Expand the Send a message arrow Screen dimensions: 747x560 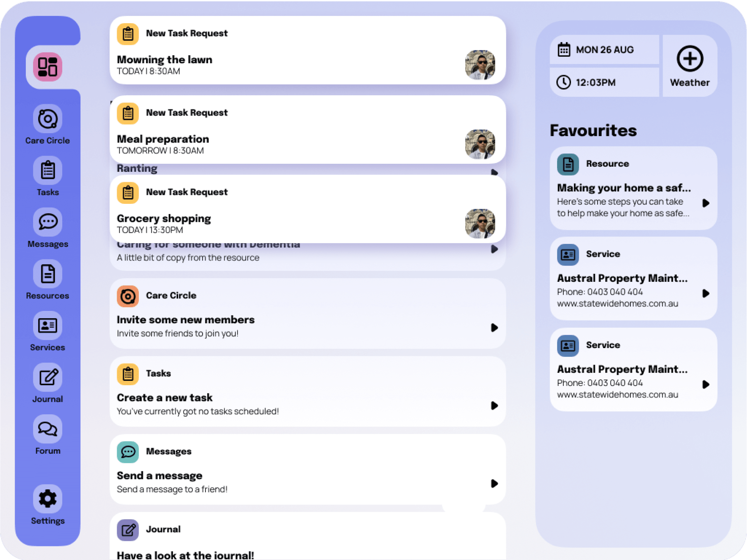494,484
